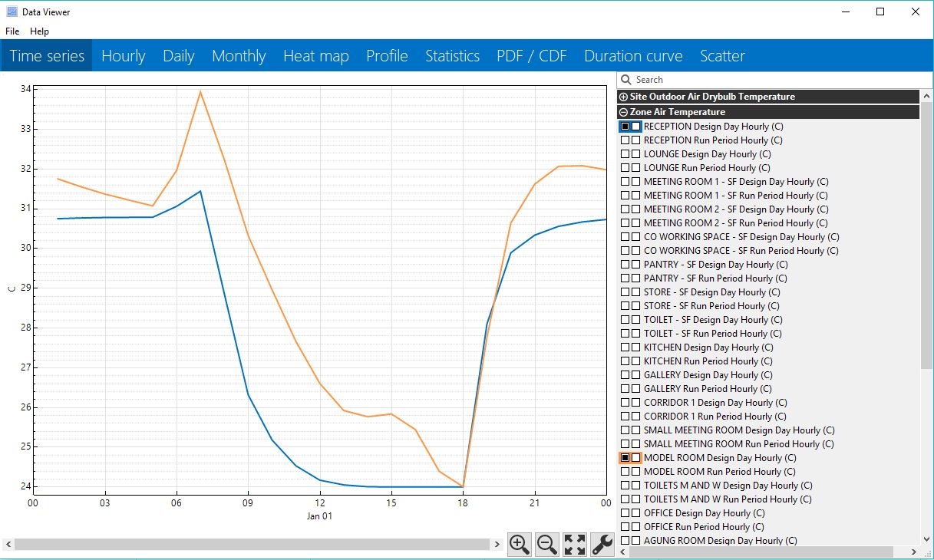Open the Statistics tab

(453, 56)
